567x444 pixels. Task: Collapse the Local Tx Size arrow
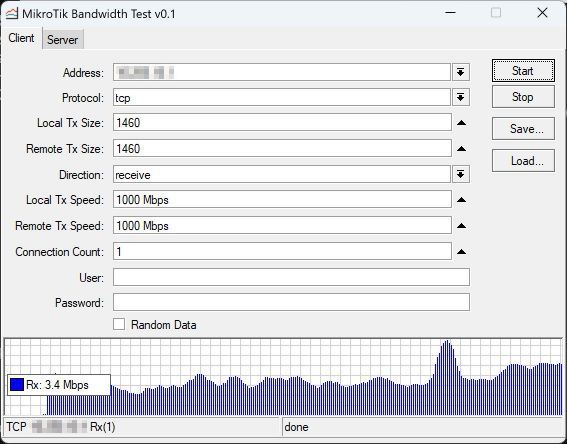point(461,123)
